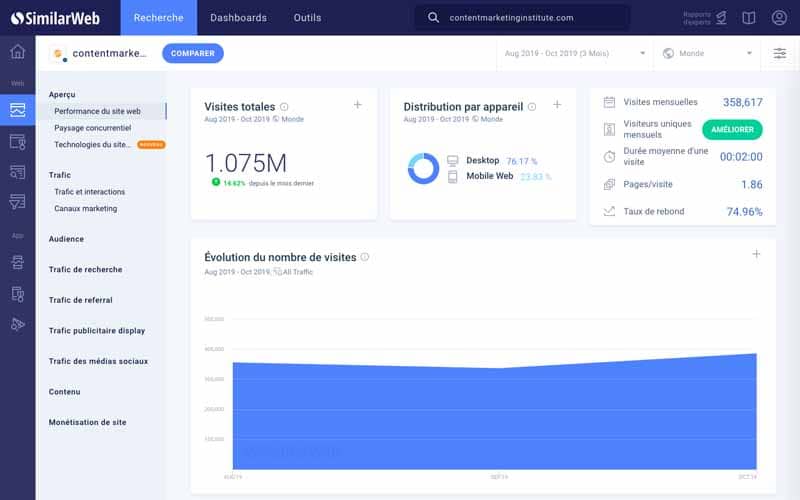
Task: Expand the Trafic de referral section
Action: [x=81, y=300]
